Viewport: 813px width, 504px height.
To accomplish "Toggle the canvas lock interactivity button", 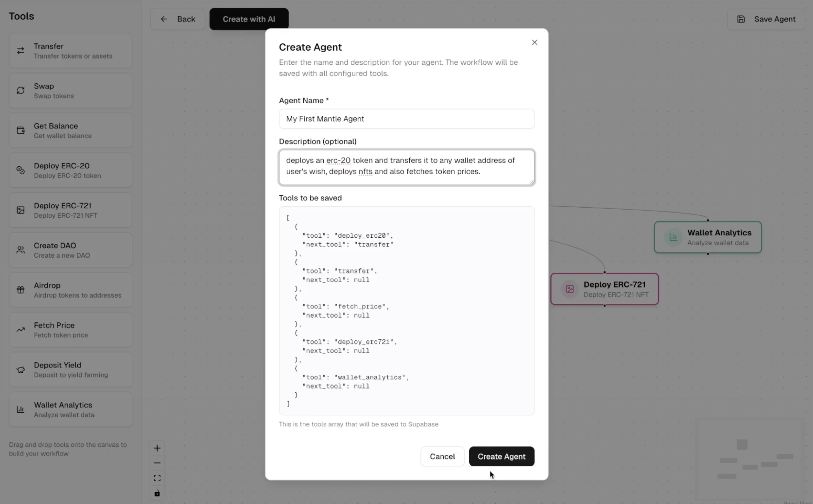I will [157, 493].
